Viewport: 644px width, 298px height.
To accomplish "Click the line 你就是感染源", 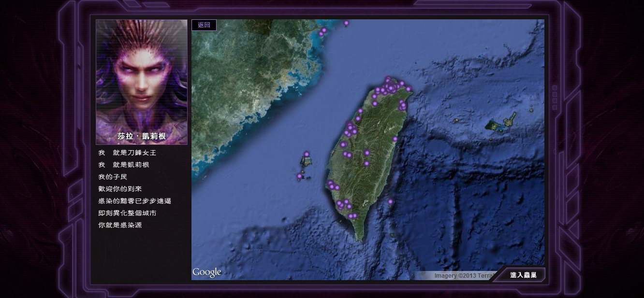I will coord(120,225).
